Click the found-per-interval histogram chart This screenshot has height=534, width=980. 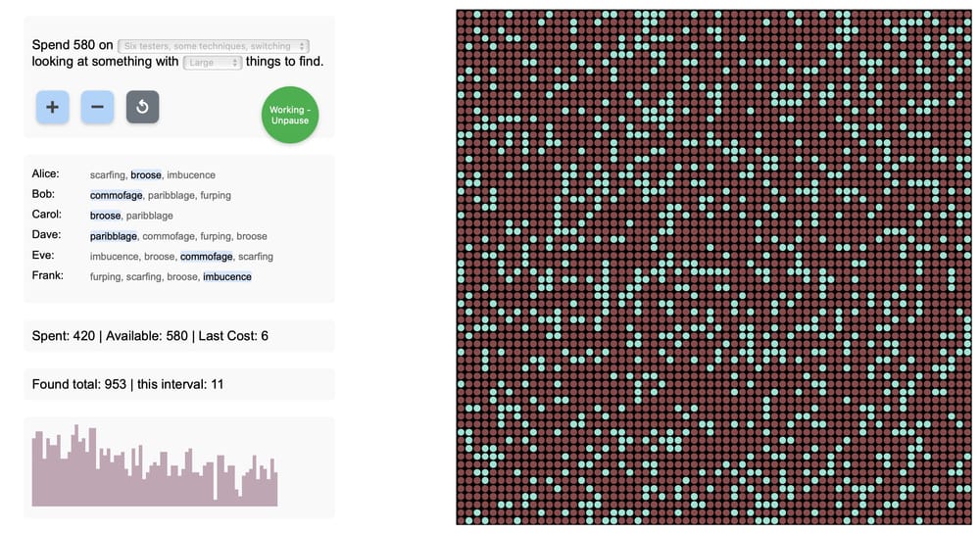pos(155,465)
